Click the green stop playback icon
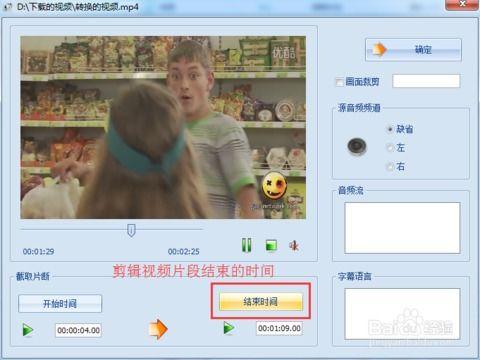 (x=271, y=246)
